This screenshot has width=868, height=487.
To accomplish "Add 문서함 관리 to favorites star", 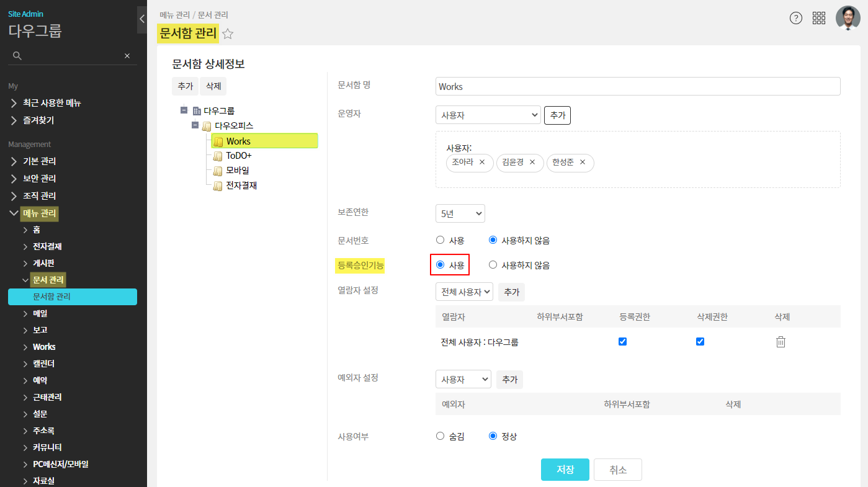I will point(228,34).
